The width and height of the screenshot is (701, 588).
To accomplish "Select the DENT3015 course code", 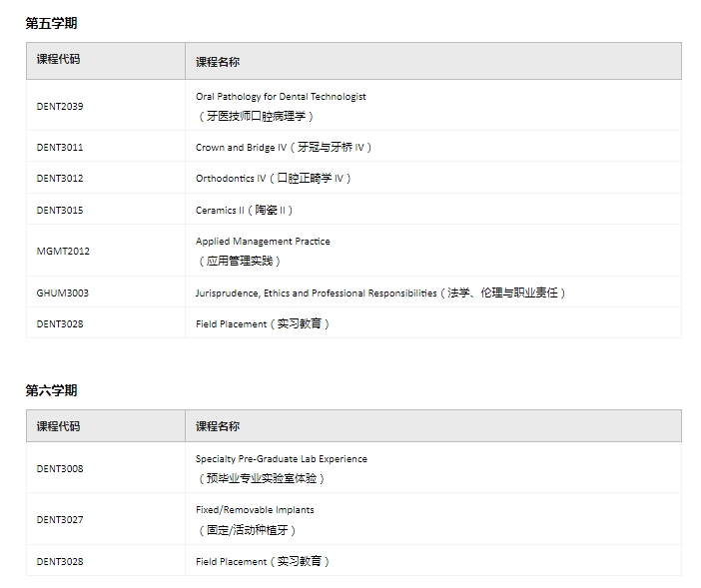I will (60, 211).
